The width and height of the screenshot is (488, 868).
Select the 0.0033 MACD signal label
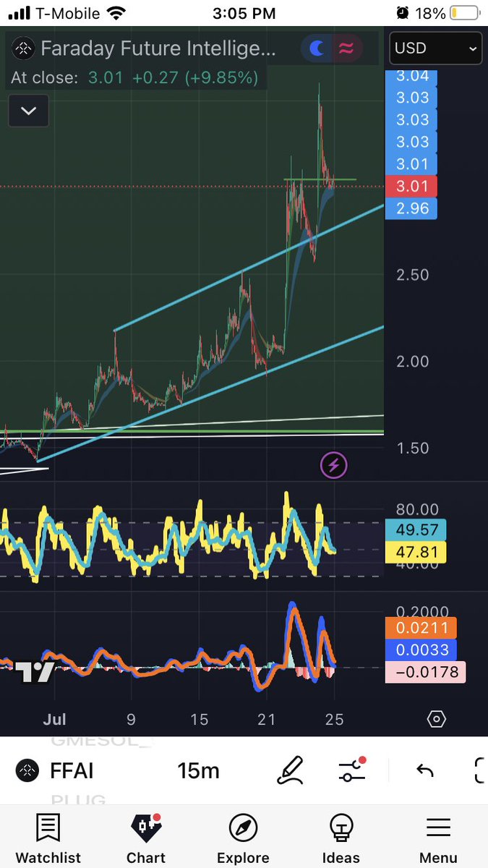pos(421,650)
